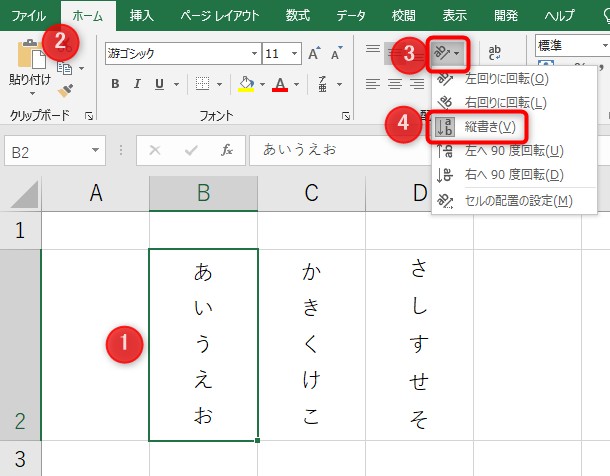Open borders dropdown arrow

coord(219,84)
